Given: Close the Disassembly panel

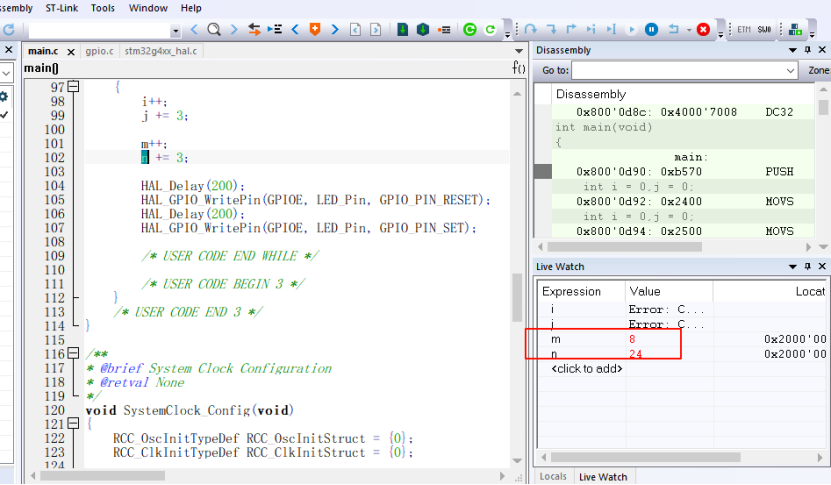Looking at the screenshot, I should pos(822,50).
